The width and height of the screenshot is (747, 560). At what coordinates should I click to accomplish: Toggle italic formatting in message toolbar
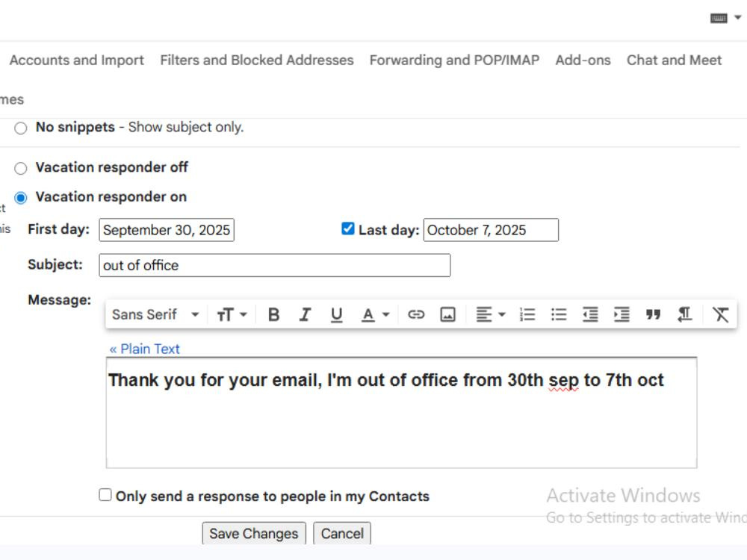(x=305, y=315)
